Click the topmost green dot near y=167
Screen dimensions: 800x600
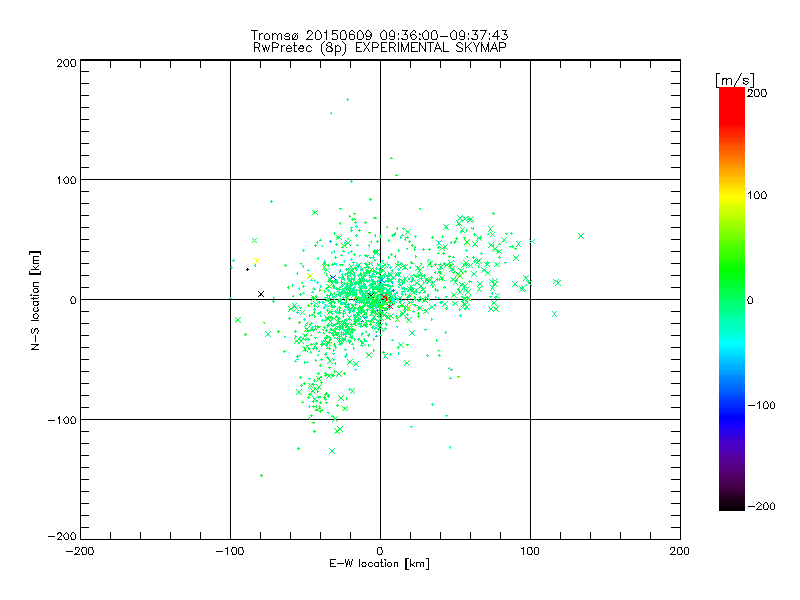click(348, 99)
